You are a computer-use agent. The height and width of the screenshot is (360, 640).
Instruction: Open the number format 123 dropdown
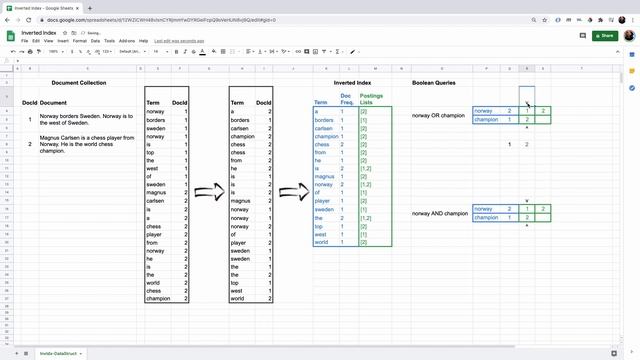click(108, 52)
